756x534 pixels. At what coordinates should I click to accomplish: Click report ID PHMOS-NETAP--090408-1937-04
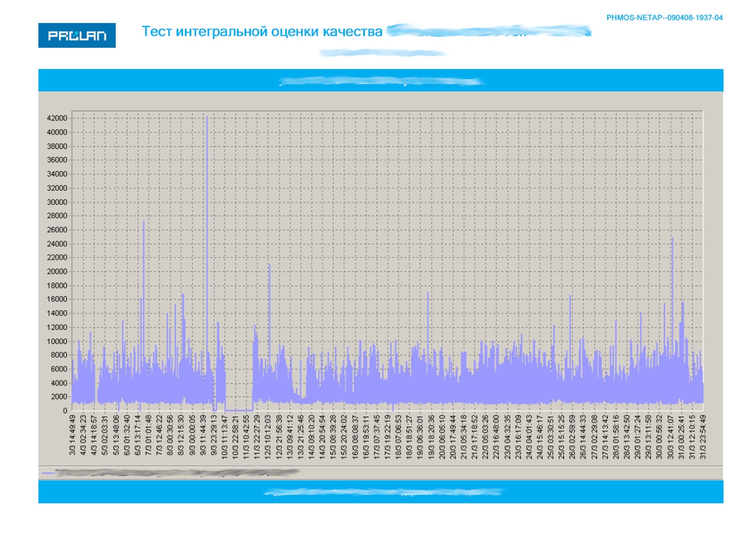tap(664, 18)
